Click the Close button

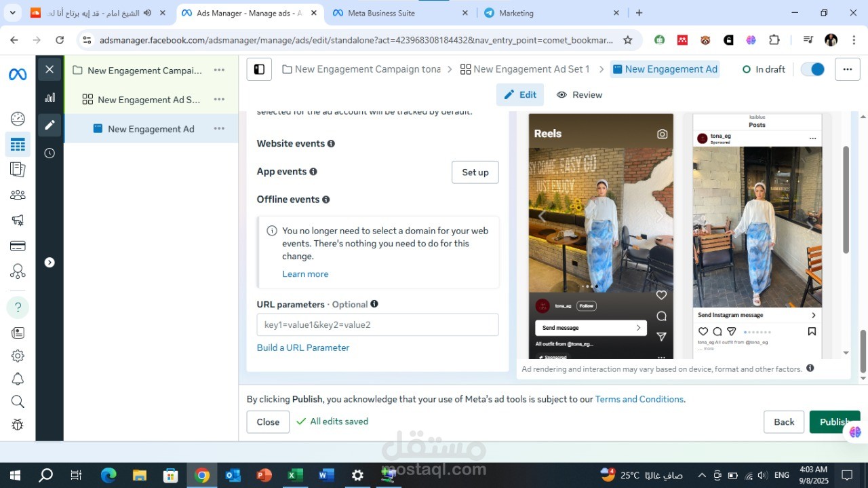[x=268, y=422]
